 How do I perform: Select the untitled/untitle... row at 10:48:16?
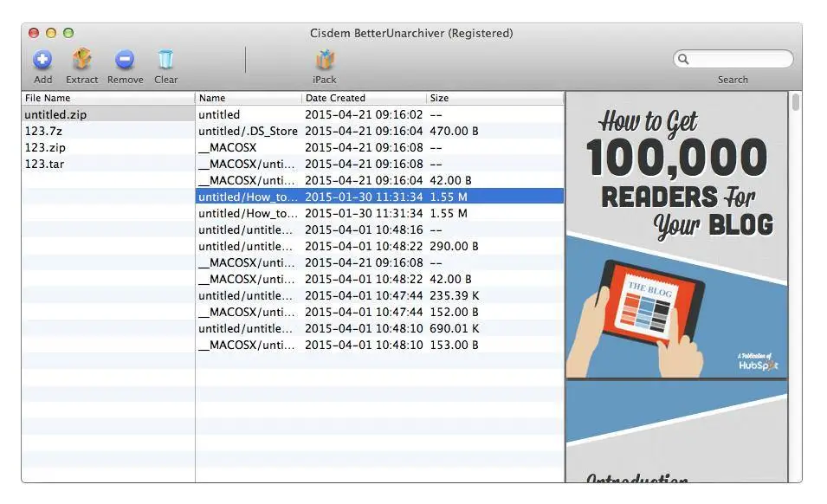point(380,229)
